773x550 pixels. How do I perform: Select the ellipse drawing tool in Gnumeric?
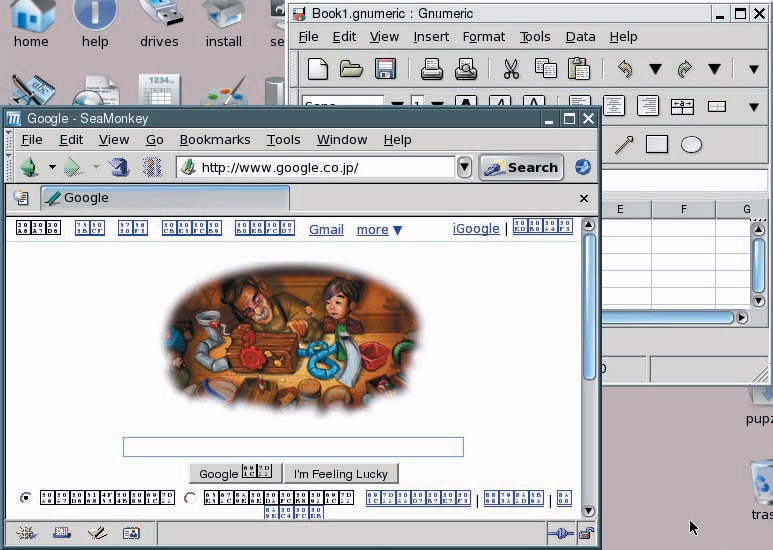tap(691, 145)
